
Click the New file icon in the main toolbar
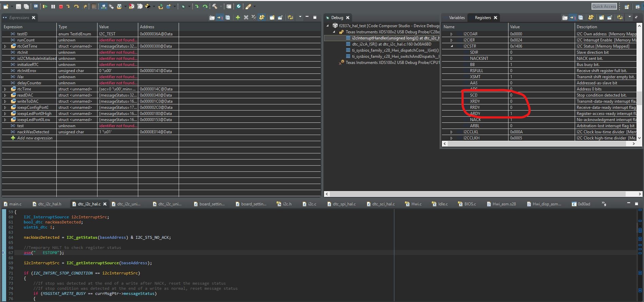[6, 6]
